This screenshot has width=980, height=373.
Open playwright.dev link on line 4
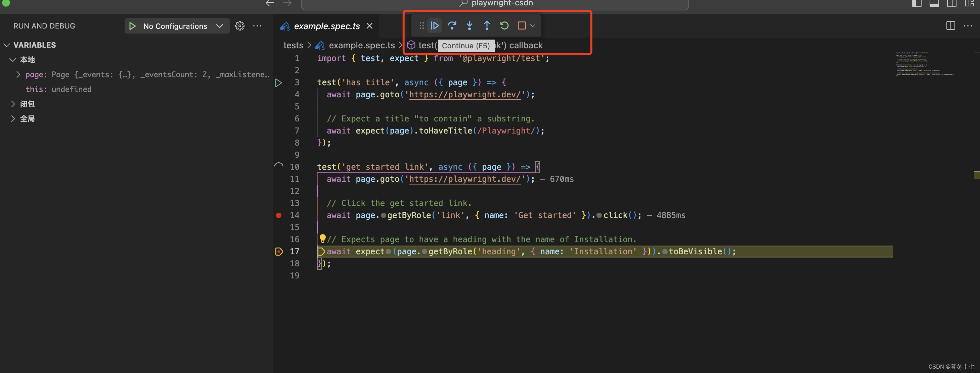[465, 95]
